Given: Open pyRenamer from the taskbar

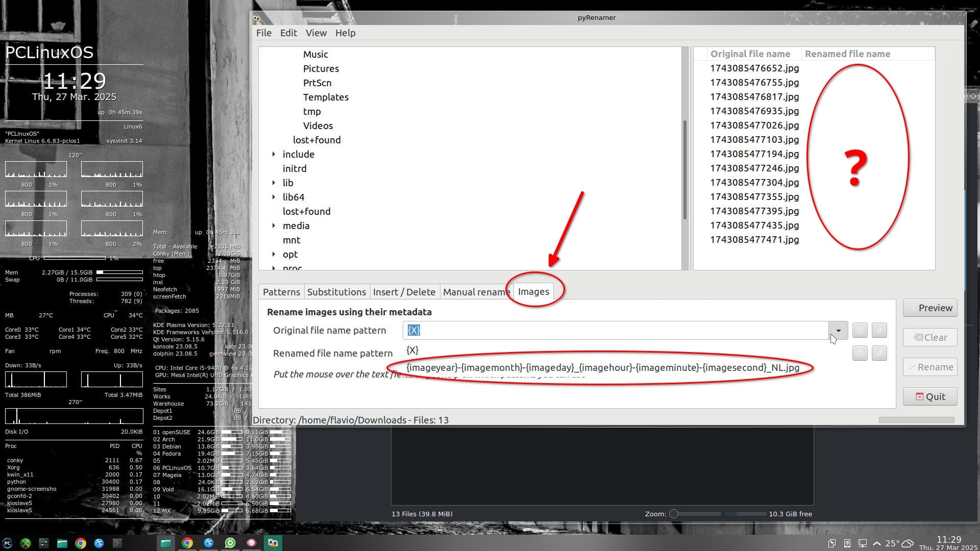Looking at the screenshot, I should point(273,543).
